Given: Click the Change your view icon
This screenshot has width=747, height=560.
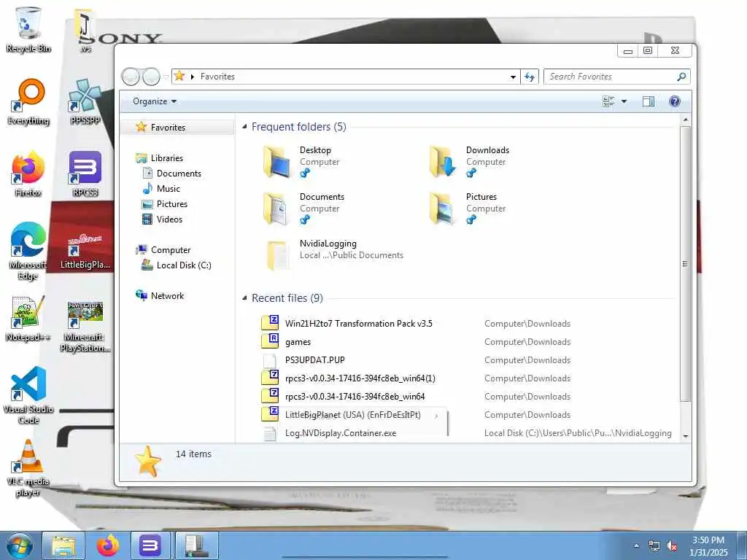Looking at the screenshot, I should click(608, 101).
